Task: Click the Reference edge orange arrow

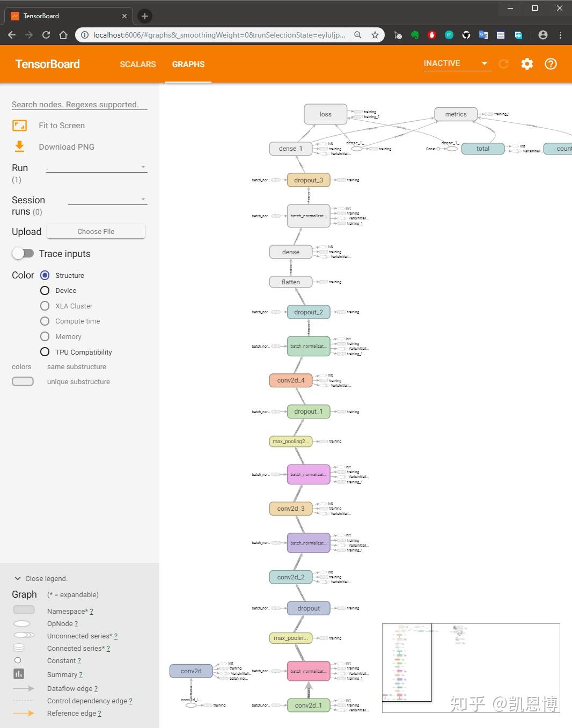Action: pyautogui.click(x=24, y=713)
